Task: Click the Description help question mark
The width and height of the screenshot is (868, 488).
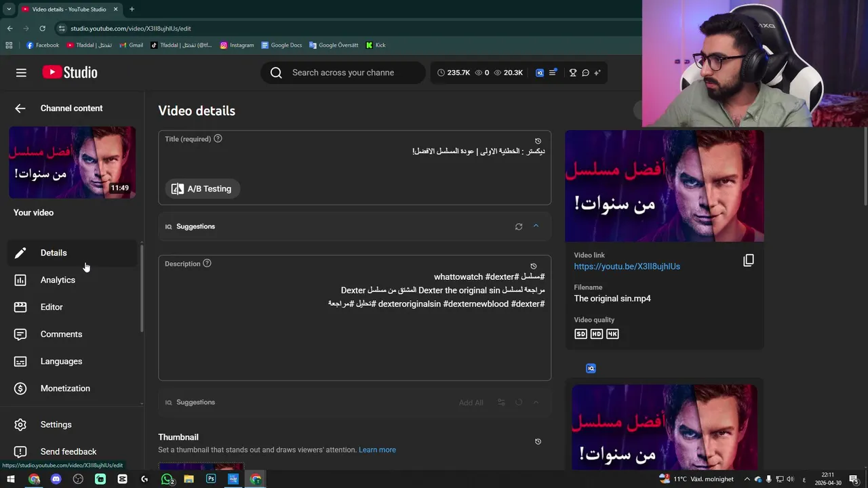Action: point(207,263)
